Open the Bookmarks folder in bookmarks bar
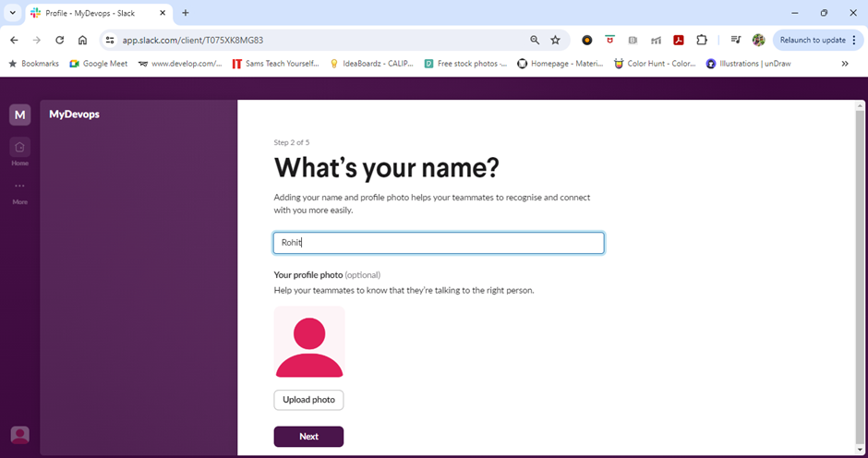This screenshot has width=868, height=458. pyautogui.click(x=34, y=64)
